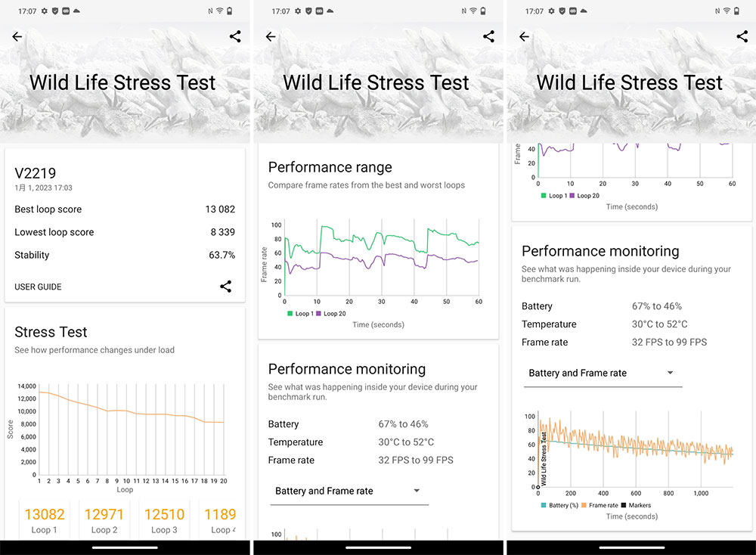Screen dimensions: 756x555
Task: Toggle Loop 20 legend in Performance range chart
Action: point(331,314)
